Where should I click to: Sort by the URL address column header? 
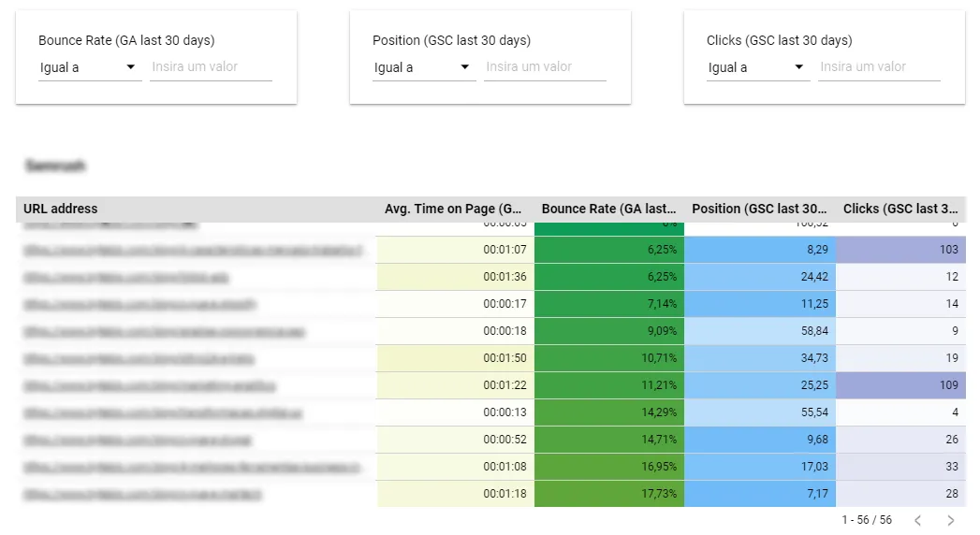pyautogui.click(x=61, y=209)
